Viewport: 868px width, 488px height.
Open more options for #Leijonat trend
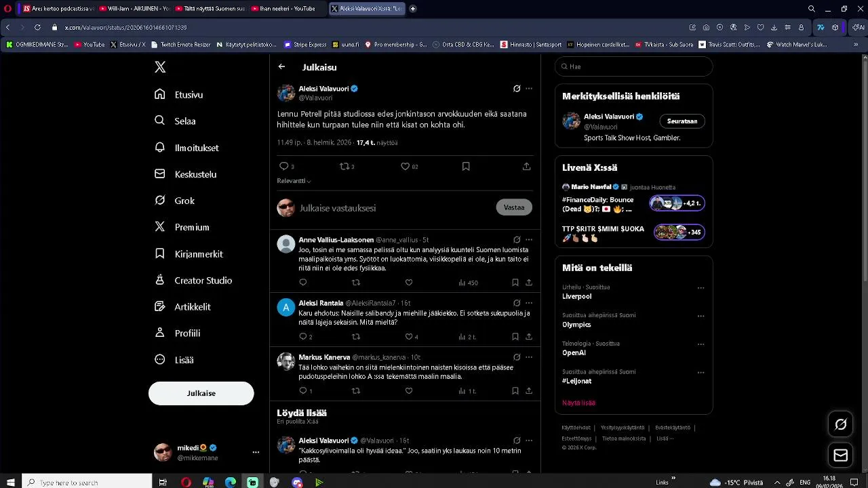(701, 373)
